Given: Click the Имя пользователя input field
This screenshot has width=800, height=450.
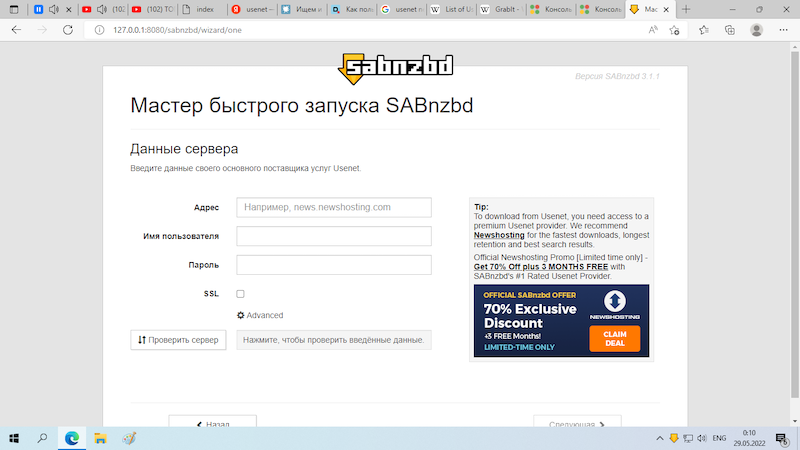Looking at the screenshot, I should click(333, 236).
